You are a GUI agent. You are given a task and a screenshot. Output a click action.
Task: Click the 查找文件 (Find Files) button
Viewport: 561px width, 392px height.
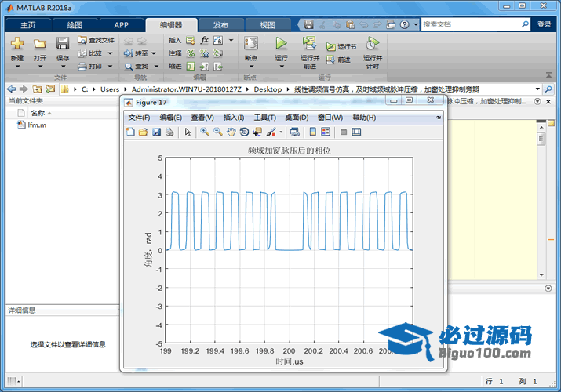[97, 40]
